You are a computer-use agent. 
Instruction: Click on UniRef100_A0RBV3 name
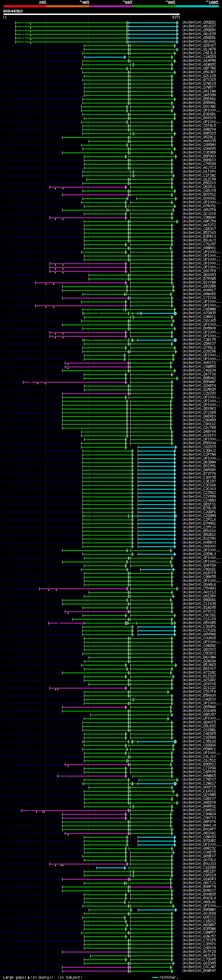[199, 543]
